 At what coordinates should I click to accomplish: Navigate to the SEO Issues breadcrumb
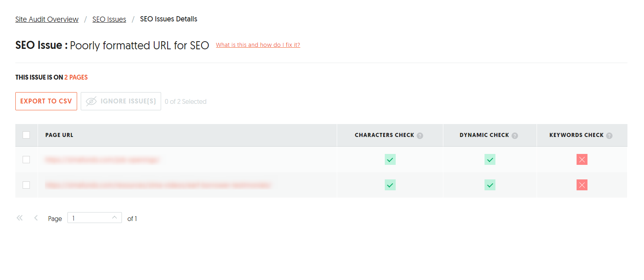[x=109, y=19]
